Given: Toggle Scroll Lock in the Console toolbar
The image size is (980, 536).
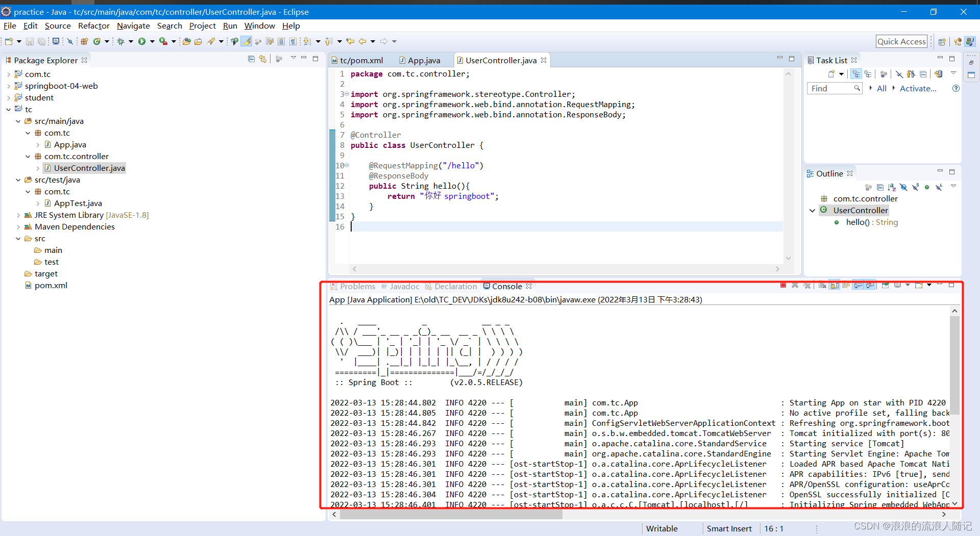Looking at the screenshot, I should point(835,286).
